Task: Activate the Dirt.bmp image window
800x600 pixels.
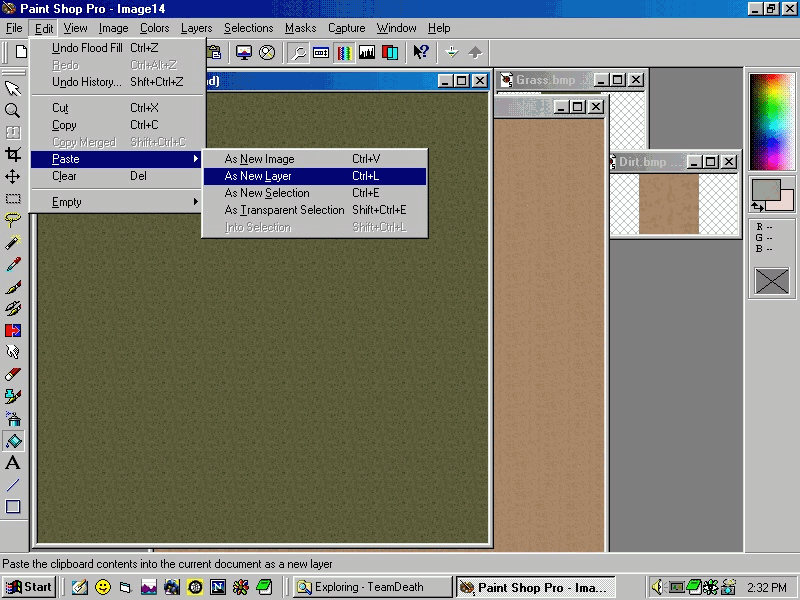Action: [645, 162]
